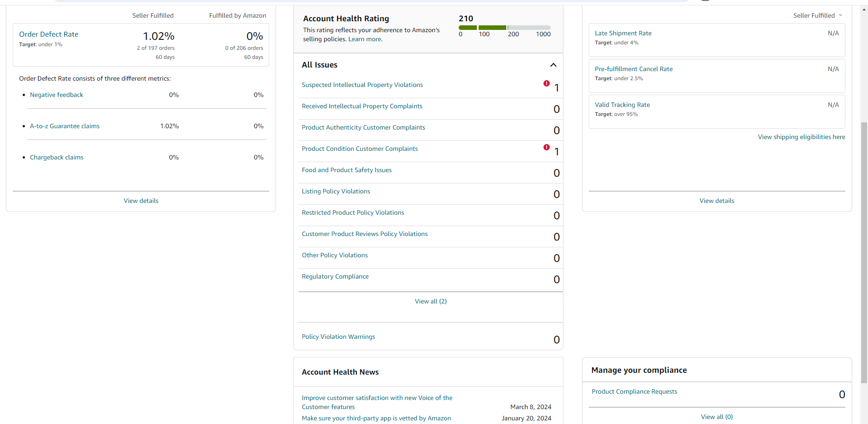868x424 pixels.
Task: Open the Order Defect Rate link
Action: (x=48, y=34)
